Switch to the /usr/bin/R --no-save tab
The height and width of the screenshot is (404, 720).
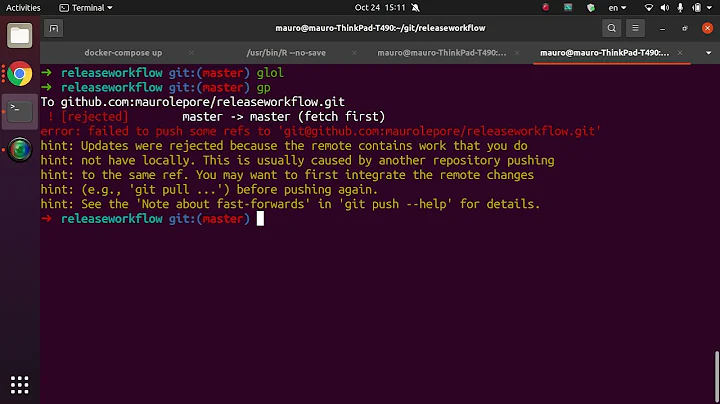[286, 53]
